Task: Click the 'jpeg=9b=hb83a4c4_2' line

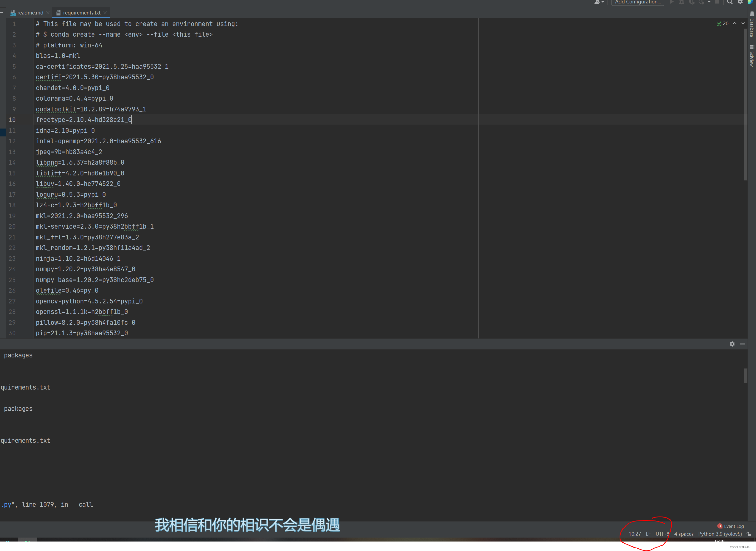Action: [69, 152]
